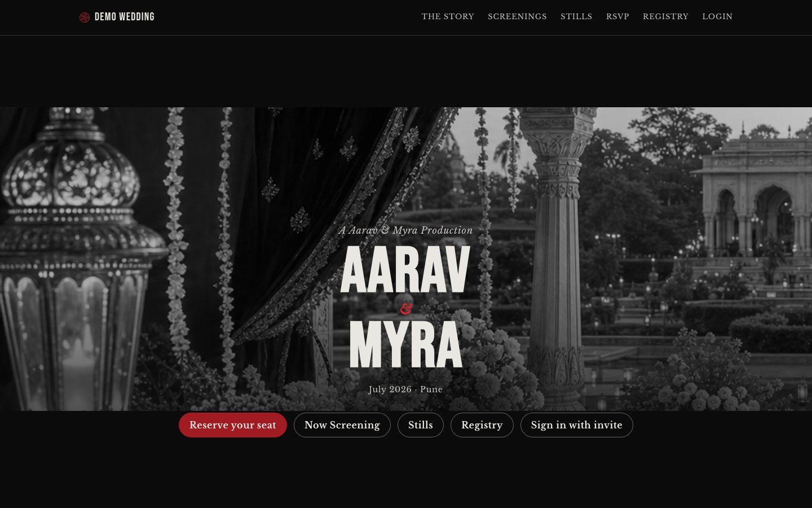Screen dimensions: 812x508
Task: Open the Now Screening button
Action: click(342, 425)
